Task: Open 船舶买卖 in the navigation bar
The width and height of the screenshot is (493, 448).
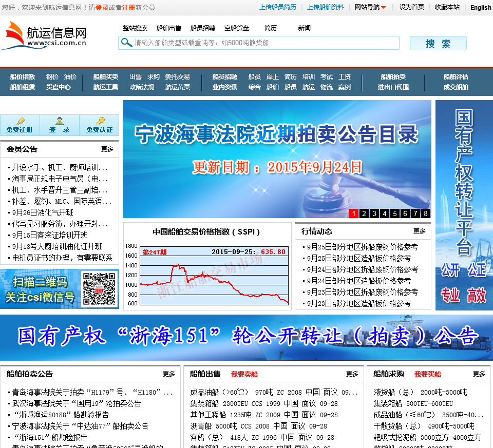Action: click(x=106, y=76)
